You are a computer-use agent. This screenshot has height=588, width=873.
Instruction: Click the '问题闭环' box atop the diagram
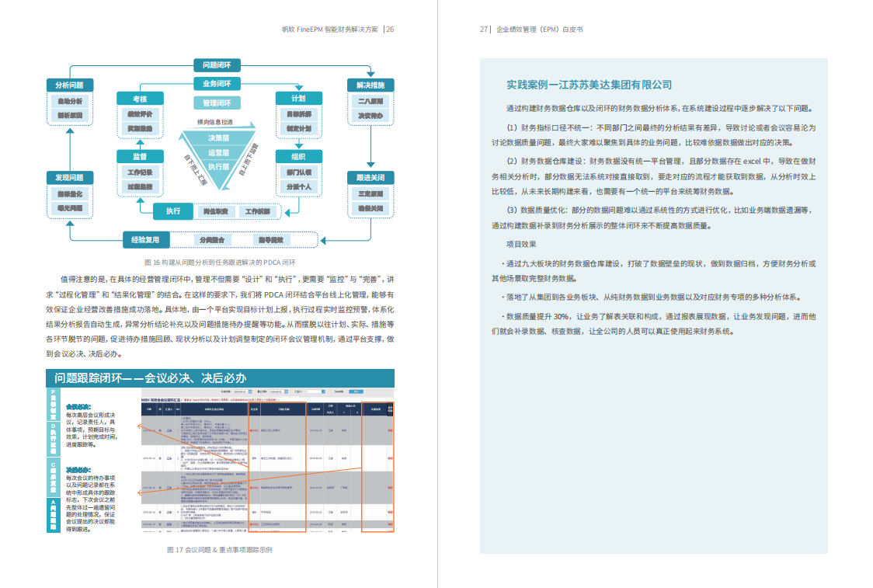217,65
